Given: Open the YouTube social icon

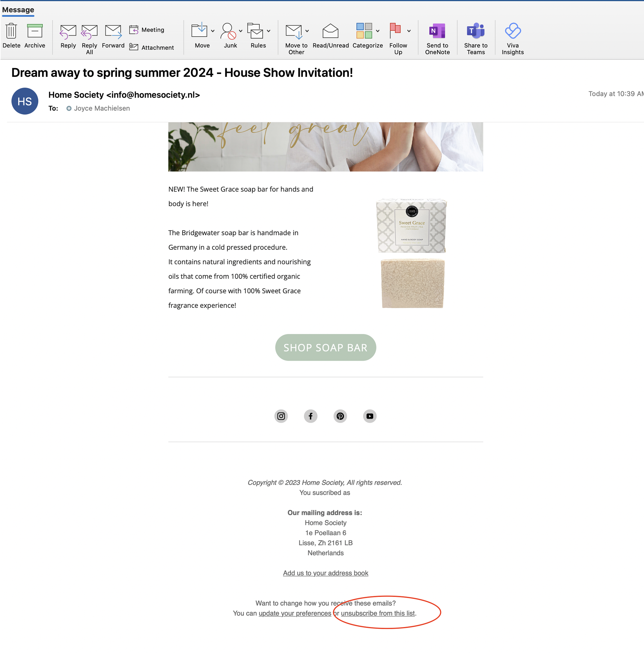Looking at the screenshot, I should tap(369, 416).
